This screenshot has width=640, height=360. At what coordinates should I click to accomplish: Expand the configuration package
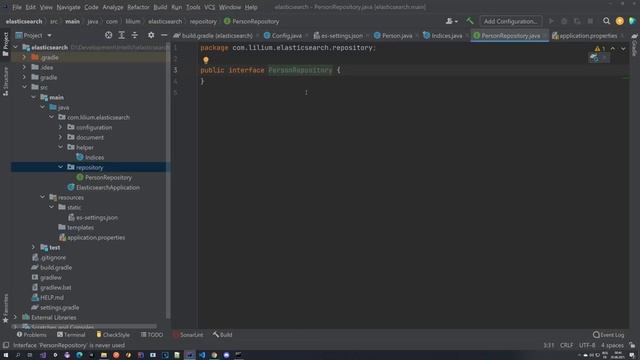tap(60, 127)
